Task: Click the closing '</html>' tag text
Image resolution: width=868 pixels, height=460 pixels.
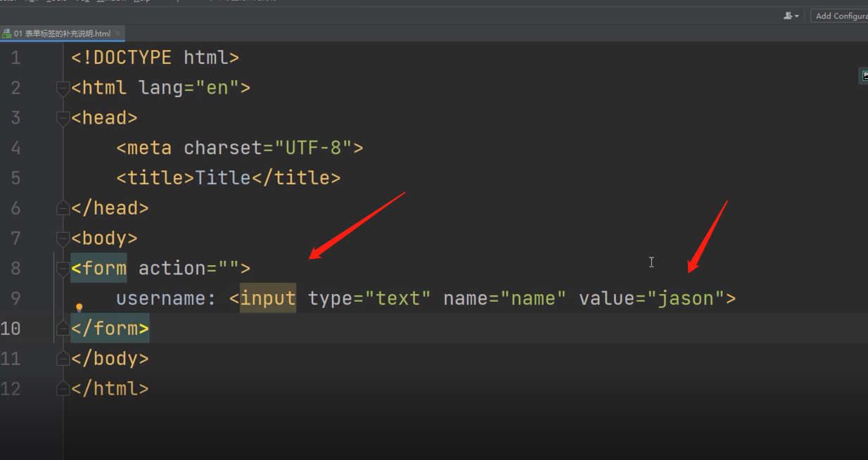Action: [x=110, y=389]
